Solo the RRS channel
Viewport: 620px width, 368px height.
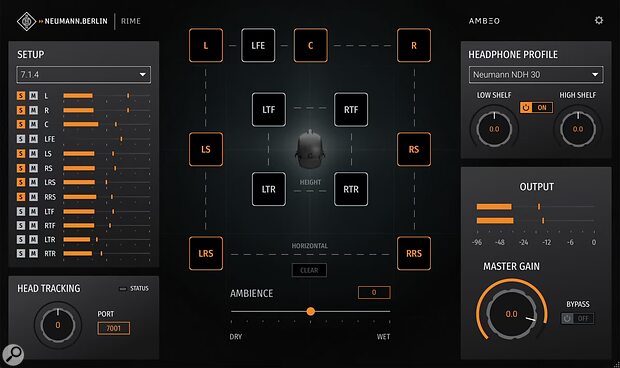[21, 196]
